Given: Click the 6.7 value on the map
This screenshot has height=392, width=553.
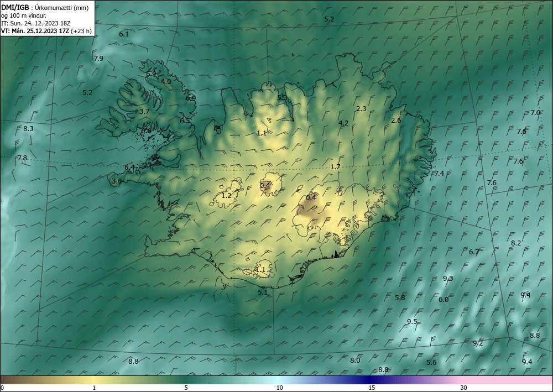Looking at the screenshot, I should [474, 252].
